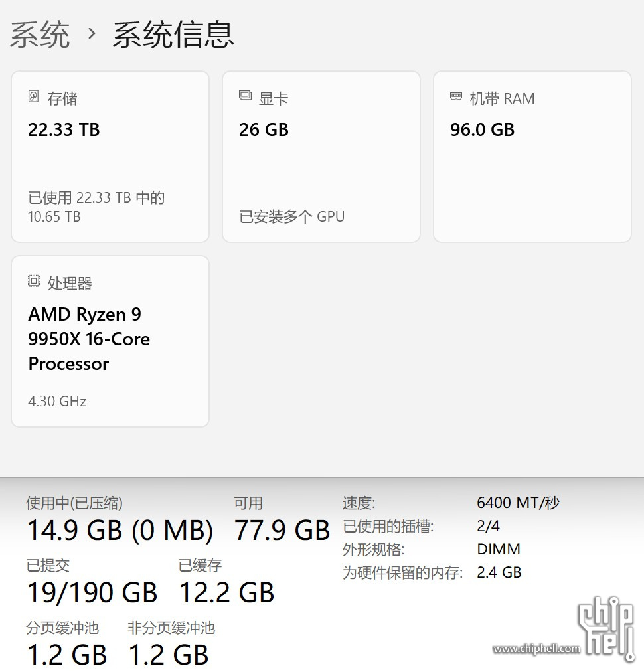The width and height of the screenshot is (644, 672).
Task: Select the DIMM form factor value
Action: pyautogui.click(x=499, y=549)
